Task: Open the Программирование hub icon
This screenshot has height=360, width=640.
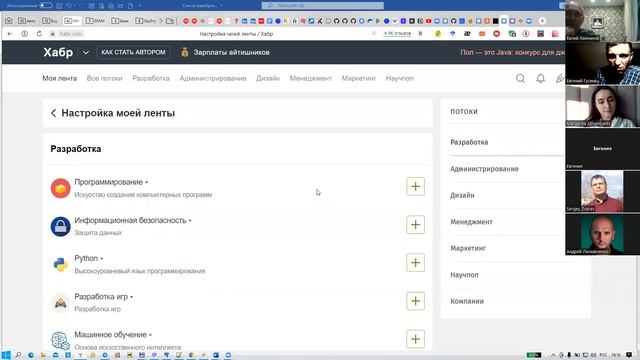Action: (60, 188)
